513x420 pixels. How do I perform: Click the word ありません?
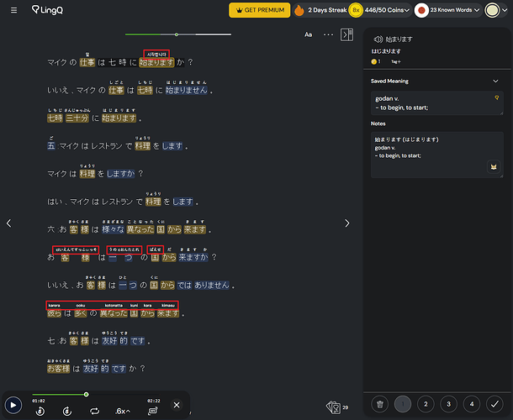[212, 285]
